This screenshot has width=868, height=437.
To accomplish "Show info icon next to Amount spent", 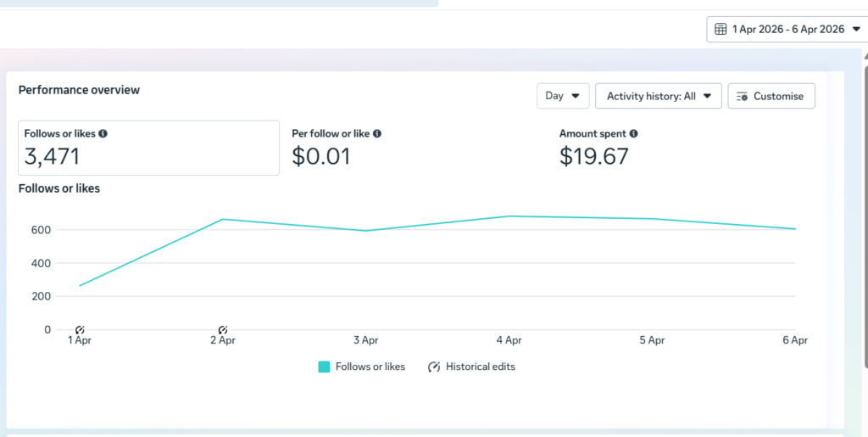I will (x=633, y=133).
